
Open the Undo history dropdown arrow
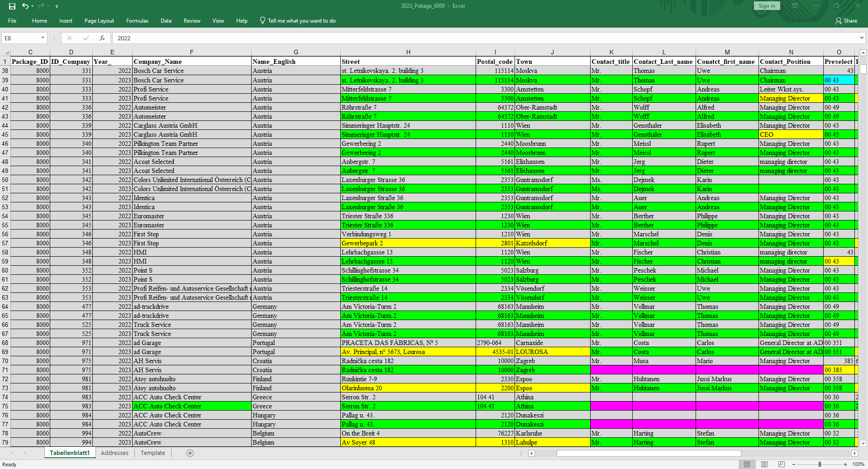32,6
